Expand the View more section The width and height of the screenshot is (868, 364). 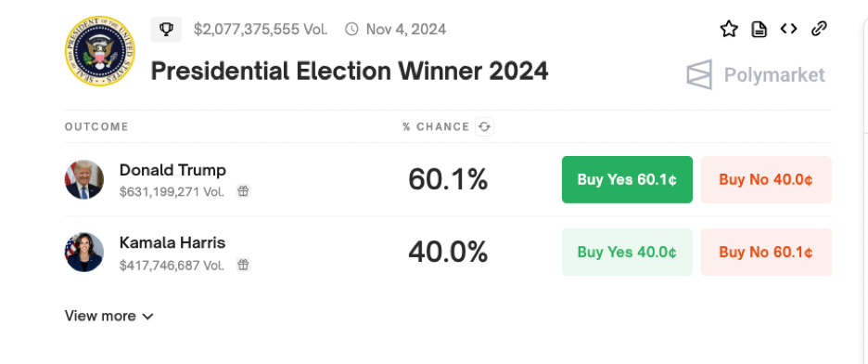pyautogui.click(x=109, y=316)
